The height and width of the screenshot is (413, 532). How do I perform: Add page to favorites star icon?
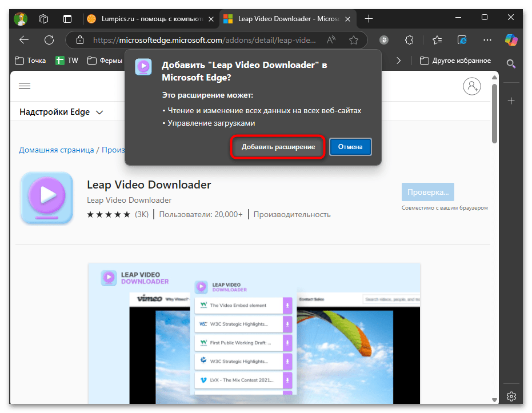pyautogui.click(x=354, y=40)
